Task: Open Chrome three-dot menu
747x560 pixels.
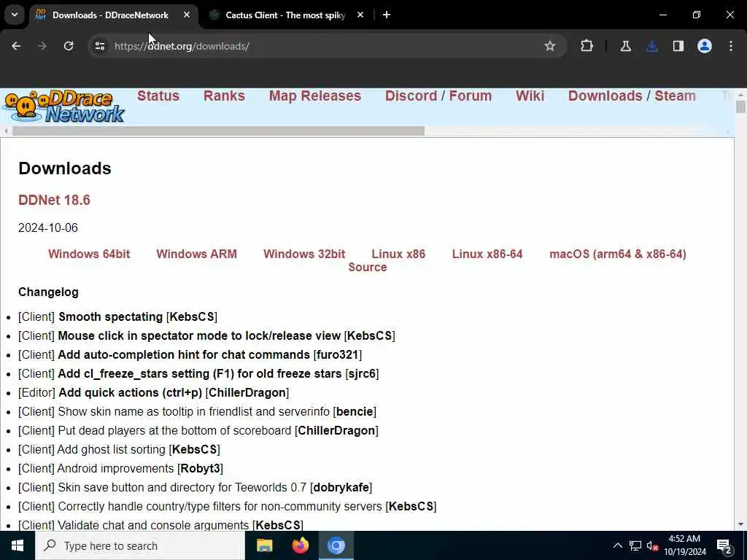Action: [731, 46]
